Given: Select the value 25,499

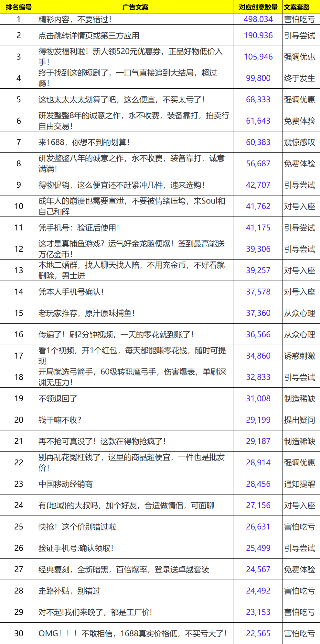Looking at the screenshot, I should click(x=258, y=548).
